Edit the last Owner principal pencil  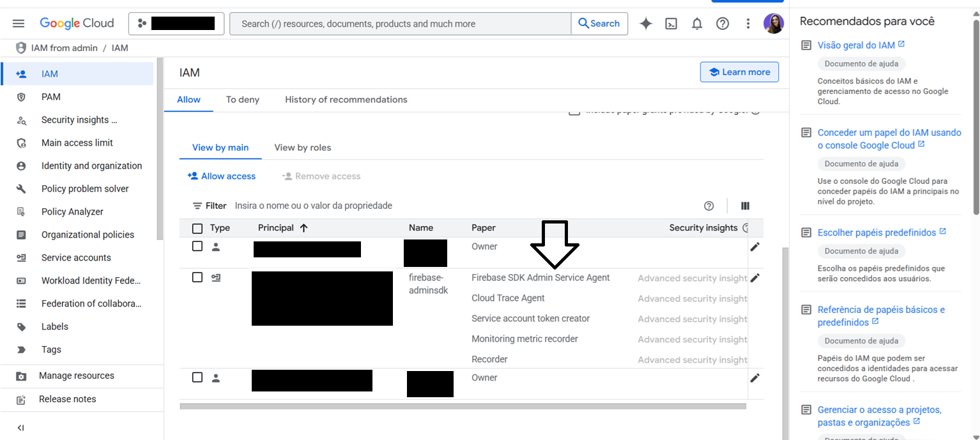tap(755, 377)
